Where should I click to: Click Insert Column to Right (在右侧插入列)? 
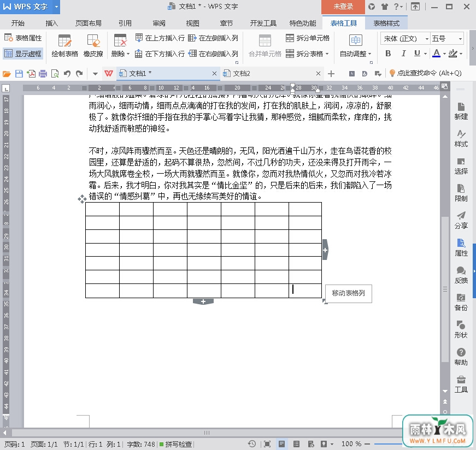[213, 54]
